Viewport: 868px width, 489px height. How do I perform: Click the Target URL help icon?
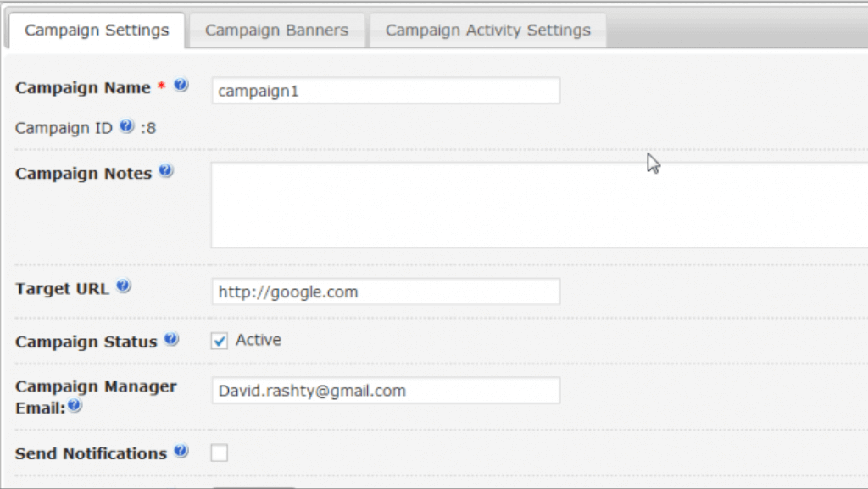pos(123,286)
